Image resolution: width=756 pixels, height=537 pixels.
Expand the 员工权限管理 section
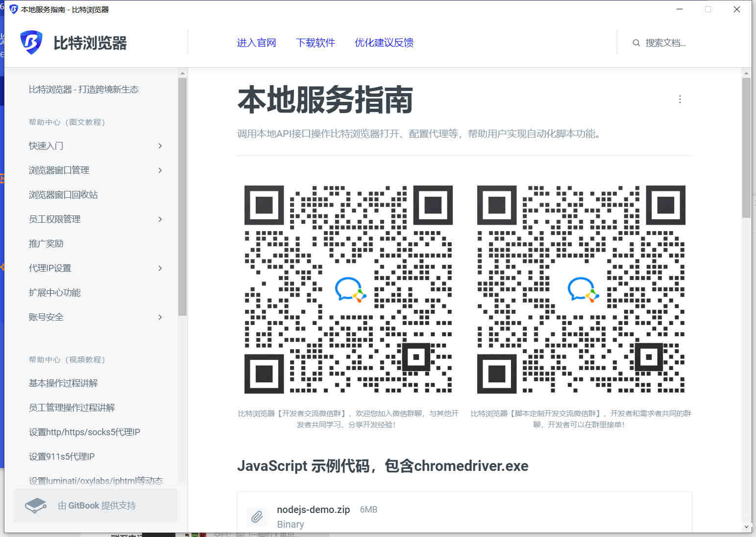pyautogui.click(x=160, y=219)
